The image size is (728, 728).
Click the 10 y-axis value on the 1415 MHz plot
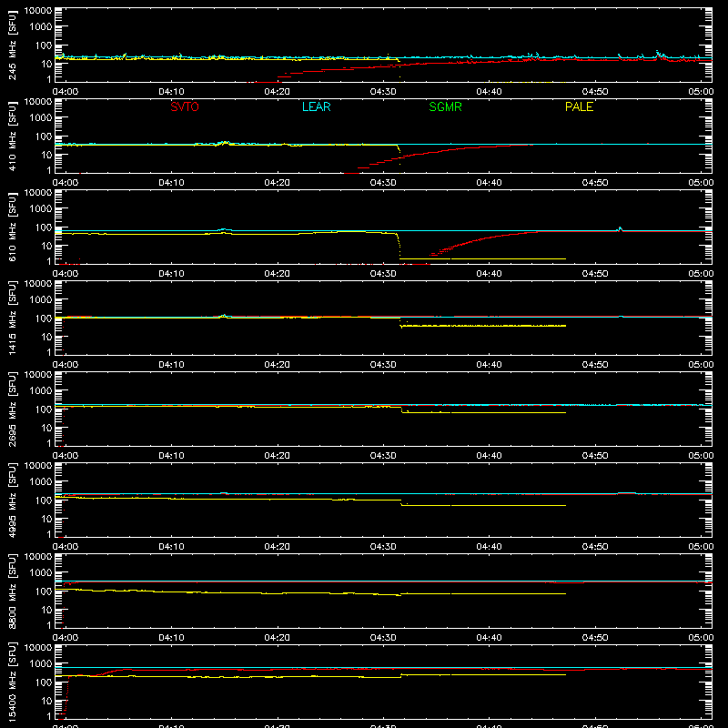(x=46, y=337)
